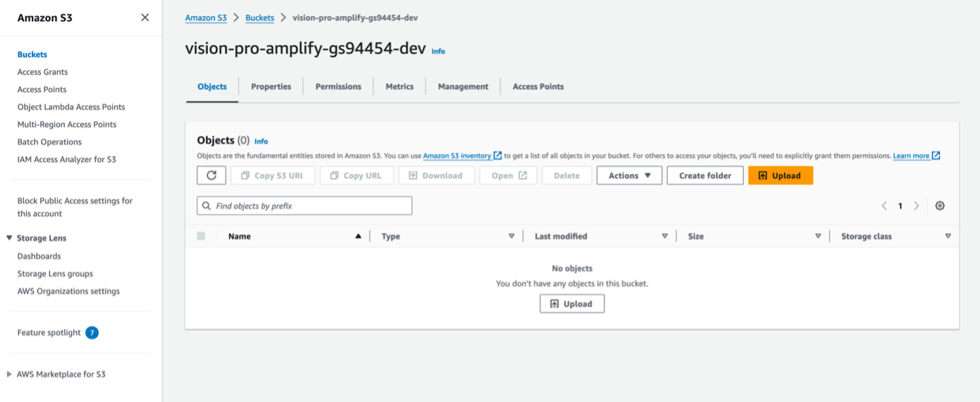Click the Copy URL button
The image size is (980, 402).
[x=356, y=175]
